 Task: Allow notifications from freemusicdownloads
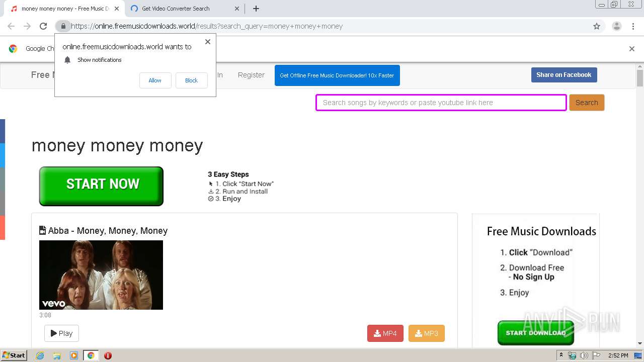pos(155,80)
